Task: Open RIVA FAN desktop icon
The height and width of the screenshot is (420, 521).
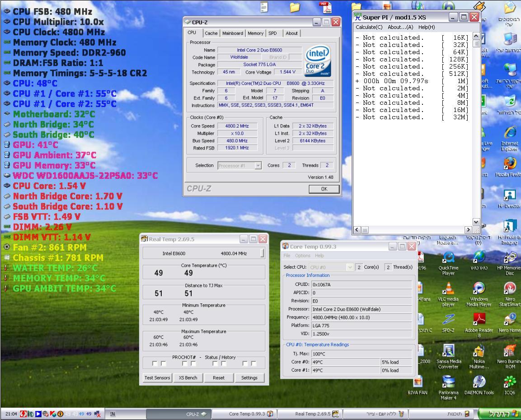Action: (x=418, y=385)
